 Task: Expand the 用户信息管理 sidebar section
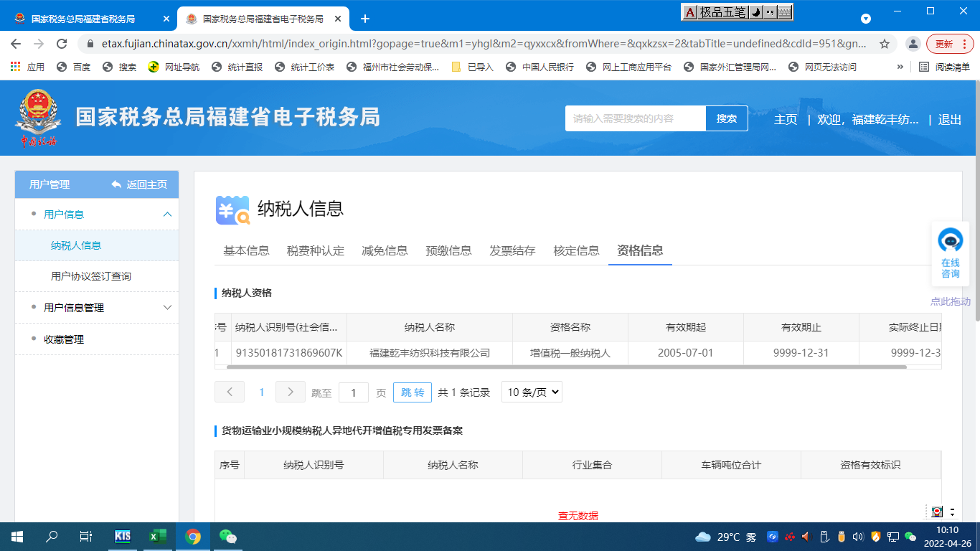(x=168, y=308)
